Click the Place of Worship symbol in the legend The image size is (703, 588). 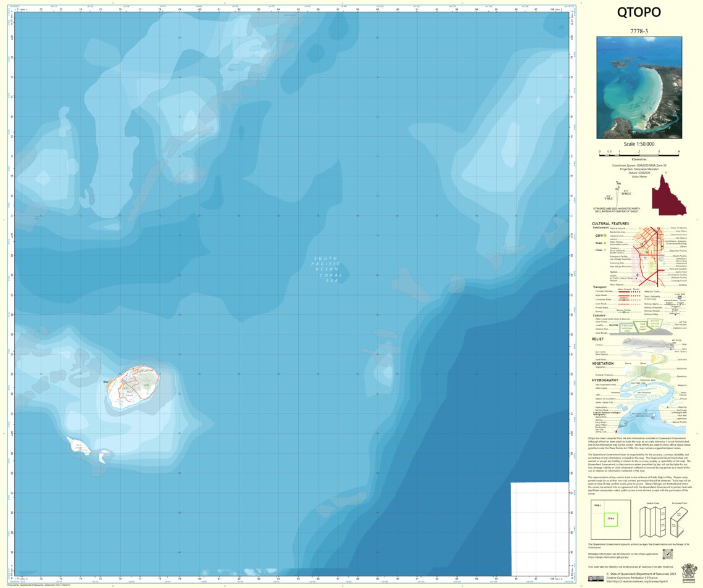tap(658, 228)
